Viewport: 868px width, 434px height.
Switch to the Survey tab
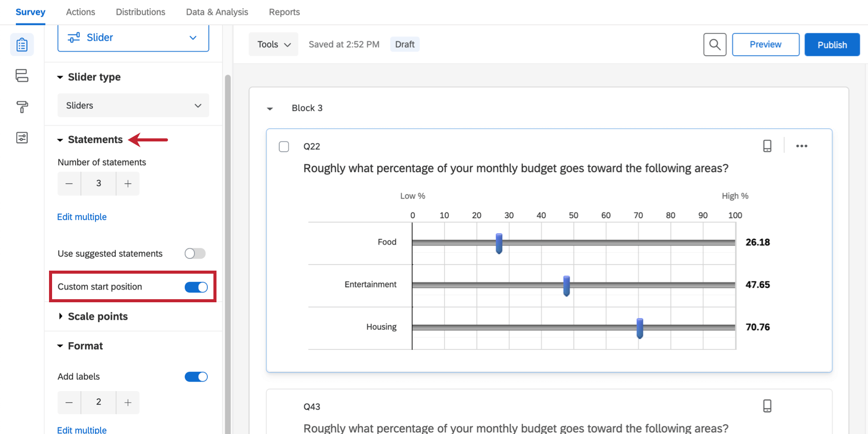point(30,12)
